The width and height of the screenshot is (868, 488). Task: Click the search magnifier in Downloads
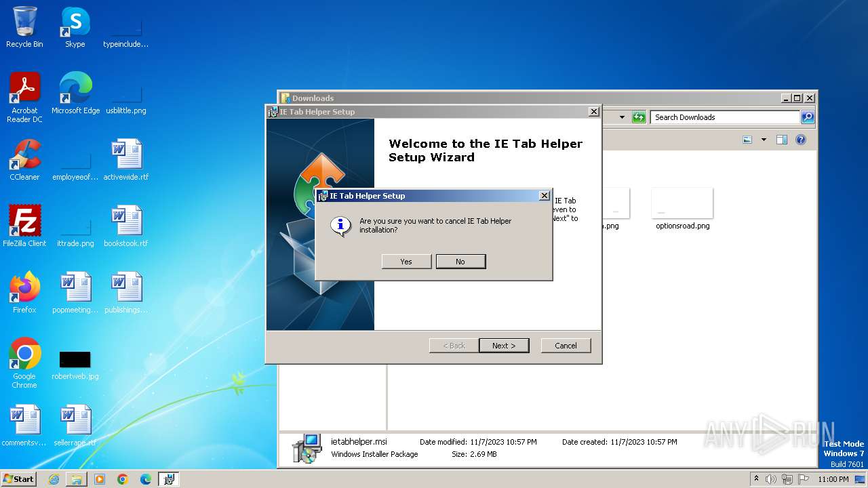coord(807,117)
